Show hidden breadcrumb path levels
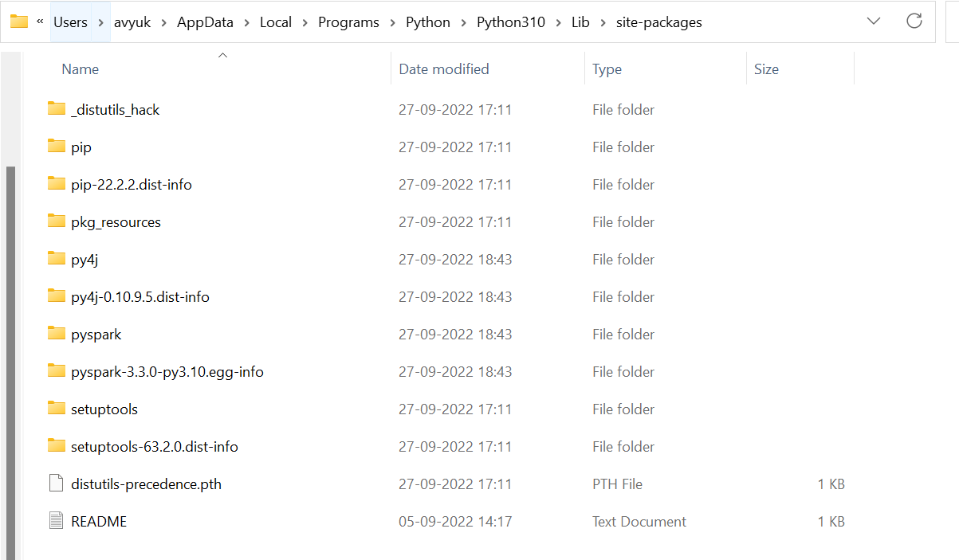 click(x=40, y=22)
